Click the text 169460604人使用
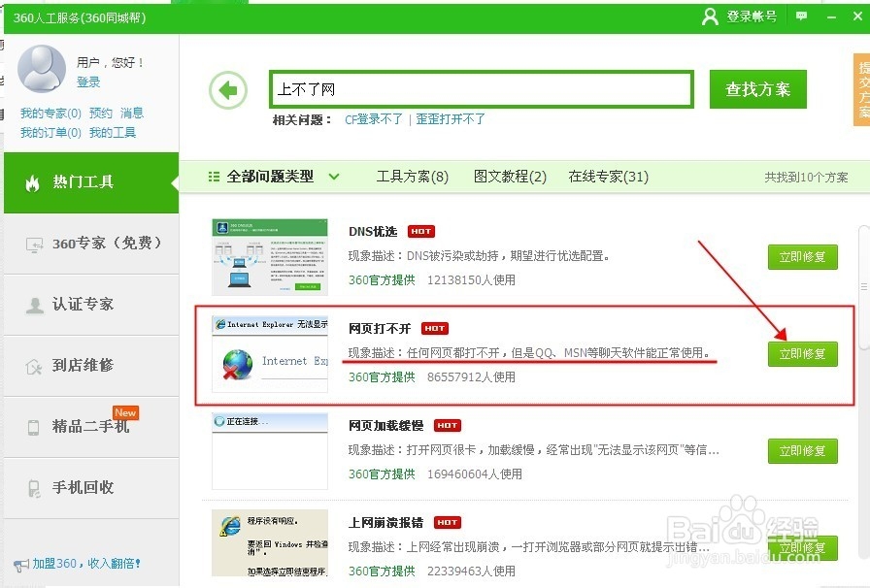This screenshot has height=588, width=870. coord(475,474)
